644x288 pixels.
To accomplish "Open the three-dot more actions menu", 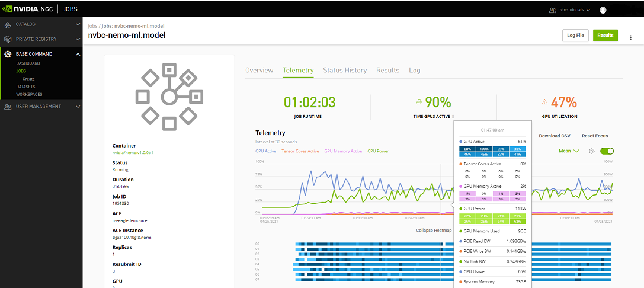I will pyautogui.click(x=631, y=37).
